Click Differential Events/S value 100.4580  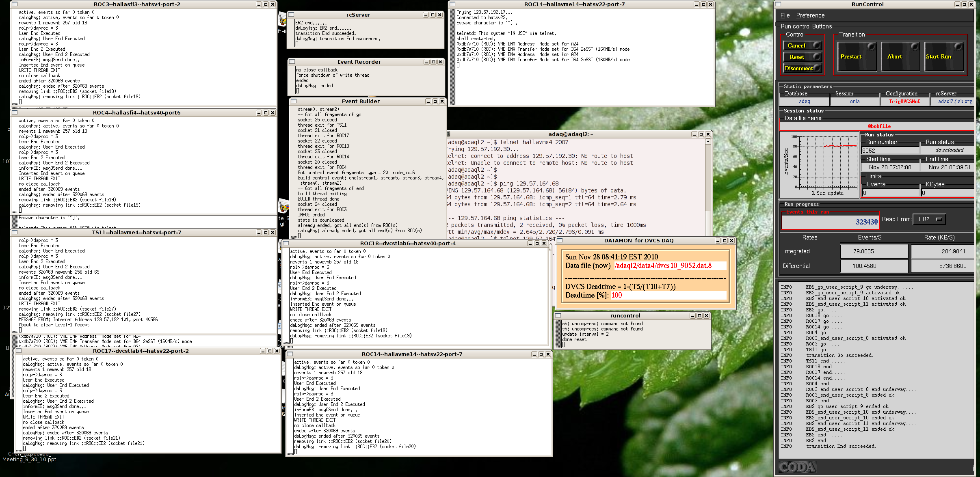(874, 266)
